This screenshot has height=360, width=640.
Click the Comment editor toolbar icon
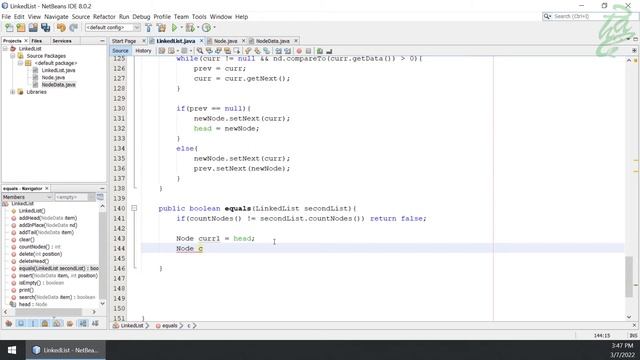[x=320, y=51]
